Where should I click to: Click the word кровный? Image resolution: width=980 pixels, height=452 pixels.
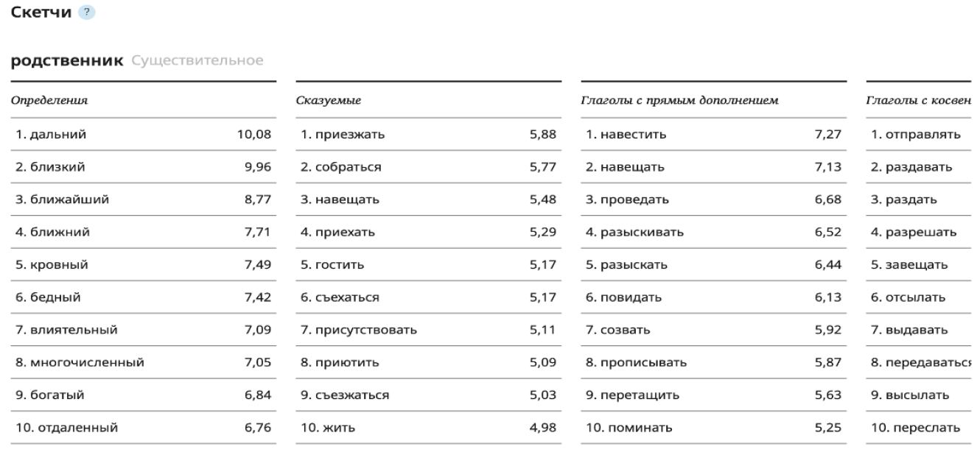(59, 265)
